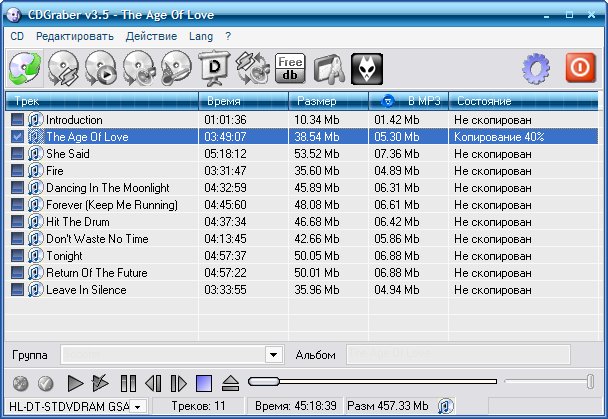Expand the Группа dropdown list
This screenshot has height=419, width=608.
point(274,355)
